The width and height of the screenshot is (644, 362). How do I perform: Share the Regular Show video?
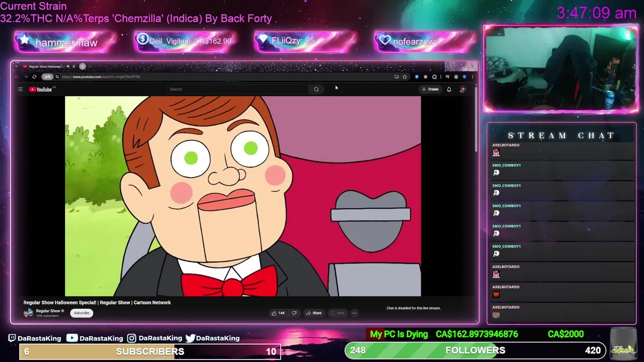(x=314, y=313)
